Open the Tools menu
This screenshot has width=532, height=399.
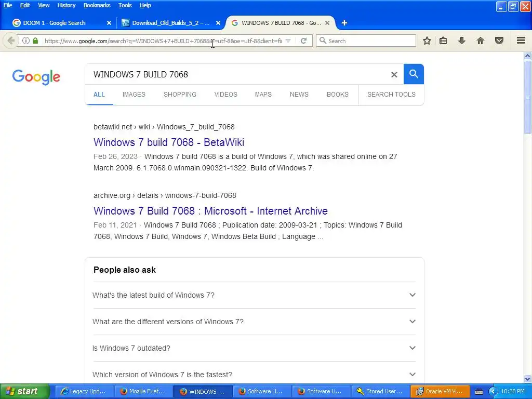click(x=125, y=5)
